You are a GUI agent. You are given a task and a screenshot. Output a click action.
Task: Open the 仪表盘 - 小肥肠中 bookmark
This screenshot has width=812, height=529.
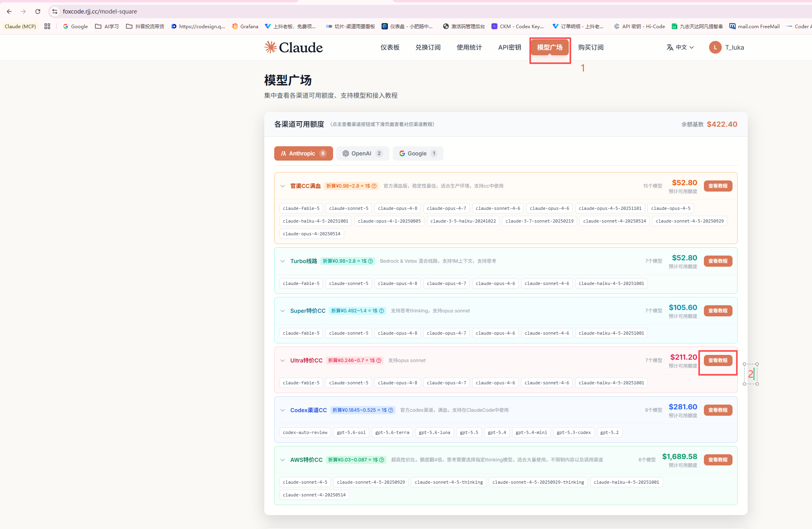407,26
